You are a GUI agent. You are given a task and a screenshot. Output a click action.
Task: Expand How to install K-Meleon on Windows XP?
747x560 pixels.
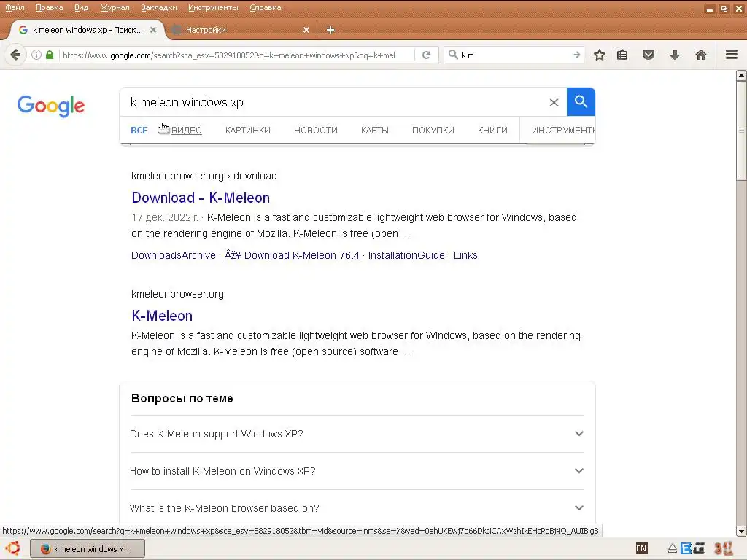click(x=356, y=471)
